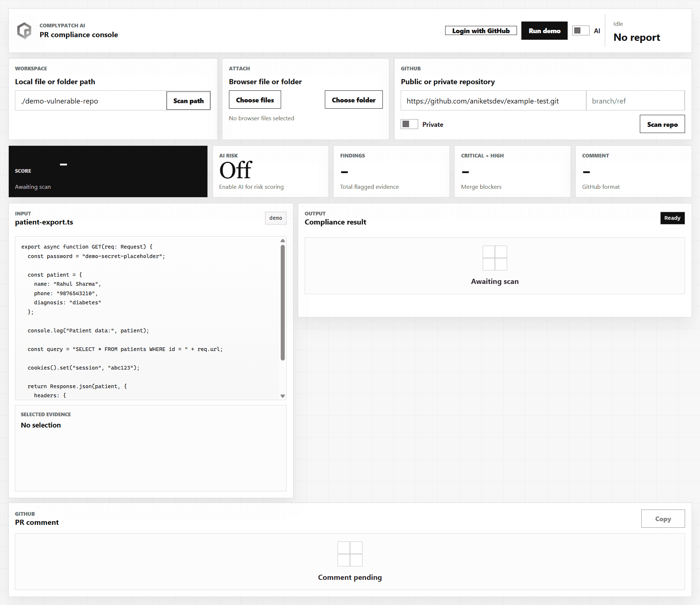Click the Comment GitHub format card
Viewport: 700px width, 605px height.
pos(633,171)
